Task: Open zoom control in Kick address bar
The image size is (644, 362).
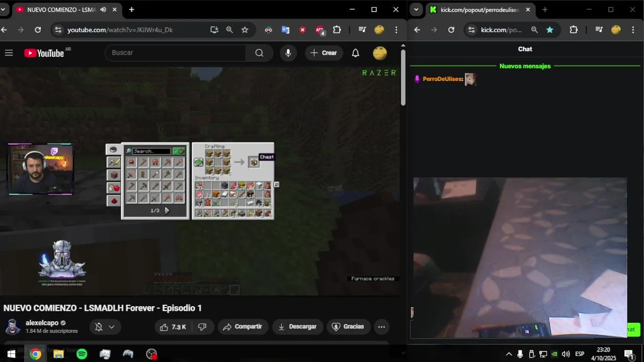Action: coord(534,30)
